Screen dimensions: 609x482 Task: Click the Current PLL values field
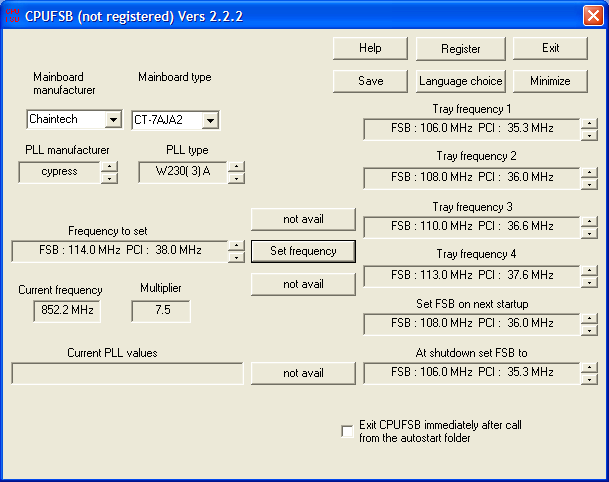click(127, 374)
